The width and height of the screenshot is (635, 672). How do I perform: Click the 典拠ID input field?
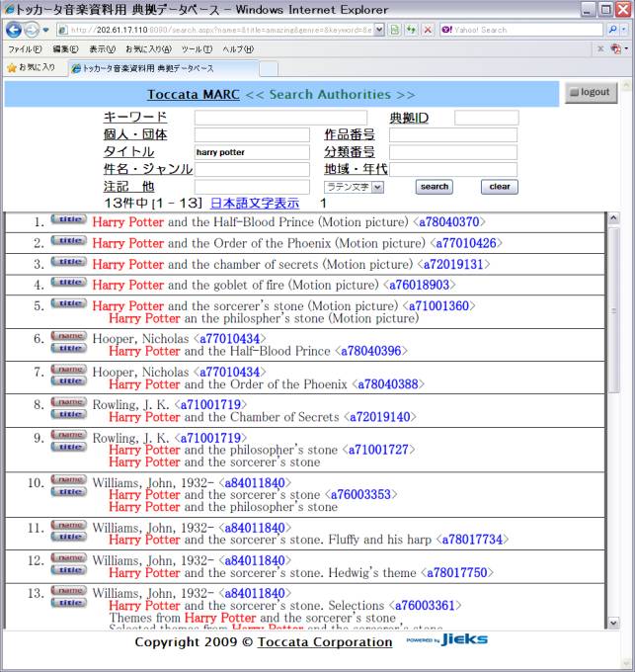[487, 118]
